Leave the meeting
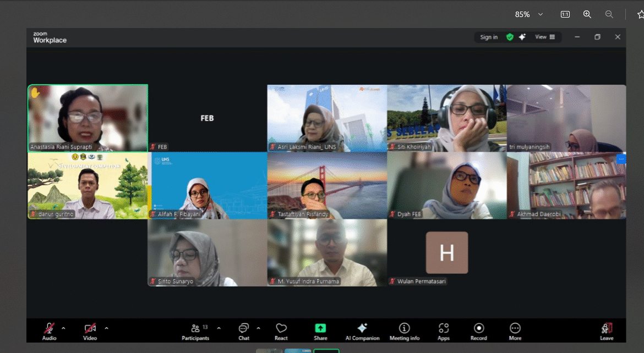This screenshot has height=353, width=644. coord(607,330)
